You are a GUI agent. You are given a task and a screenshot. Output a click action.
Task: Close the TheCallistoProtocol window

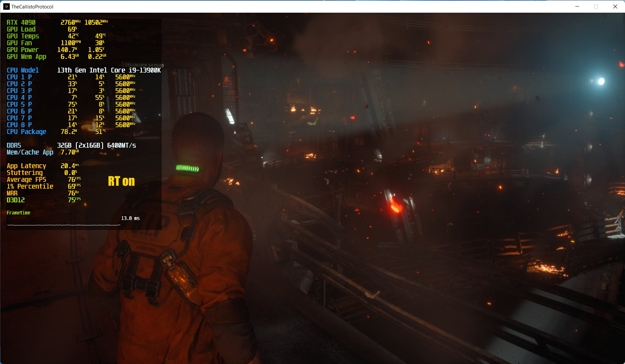click(615, 7)
